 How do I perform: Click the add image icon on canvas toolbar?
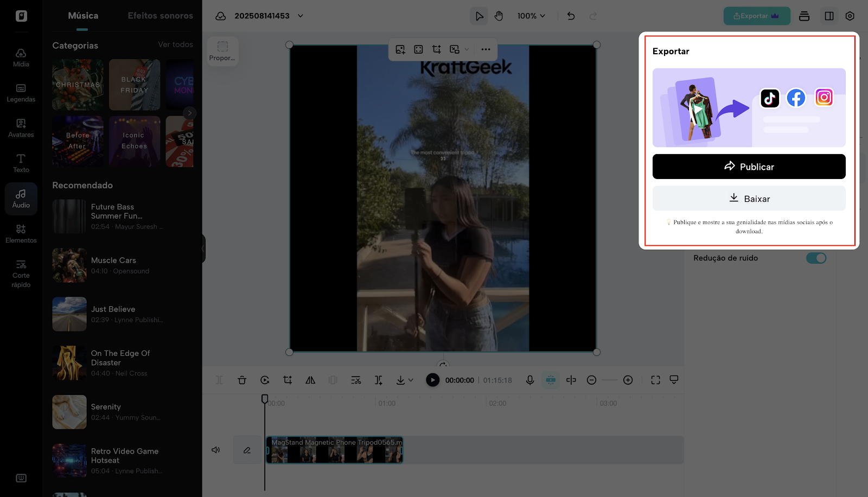(x=400, y=49)
